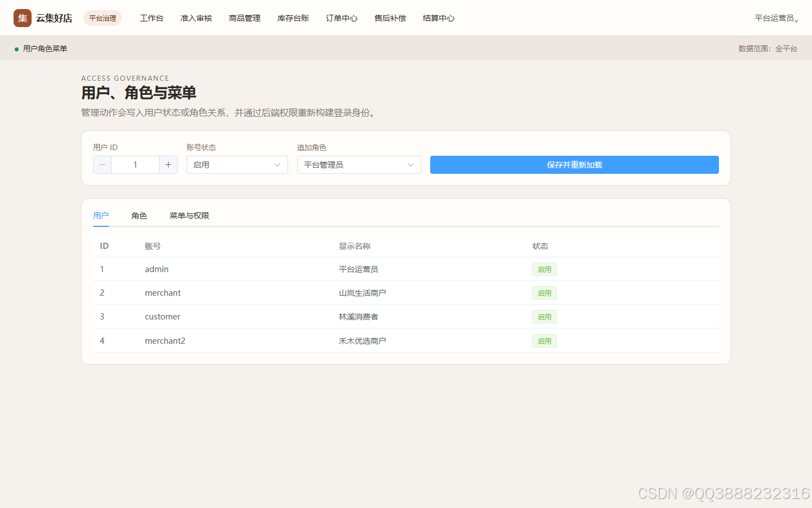Switch to the 菜单与权限 tab
Screen dimensions: 812x508
189,216
